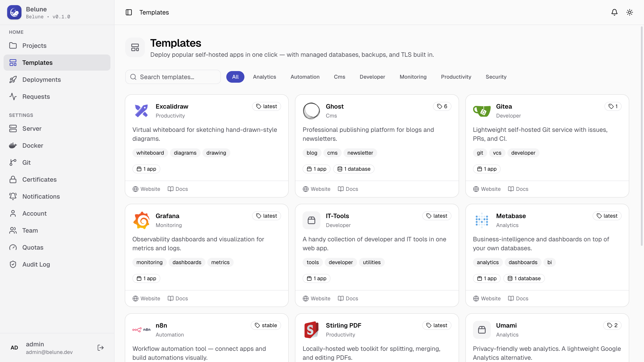Viewport: 644px width, 362px height.
Task: Open the notifications bell in header
Action: (x=614, y=12)
